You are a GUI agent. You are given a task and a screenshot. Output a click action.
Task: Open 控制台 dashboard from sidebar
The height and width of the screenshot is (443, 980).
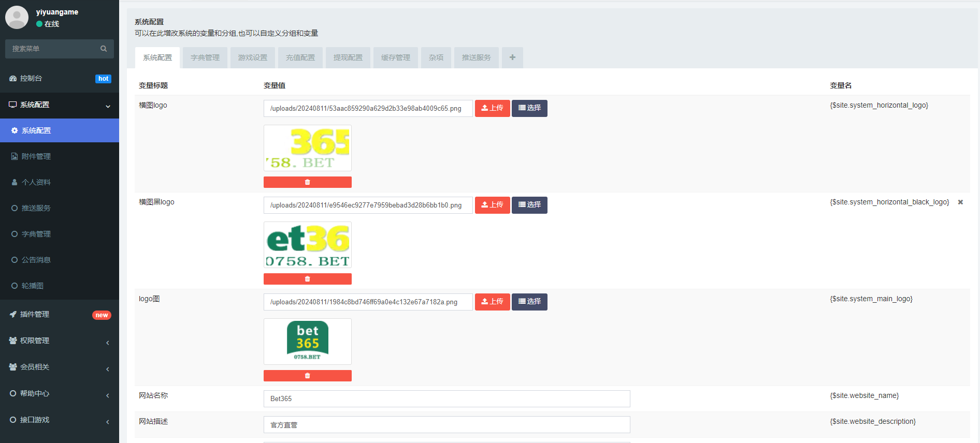click(31, 79)
